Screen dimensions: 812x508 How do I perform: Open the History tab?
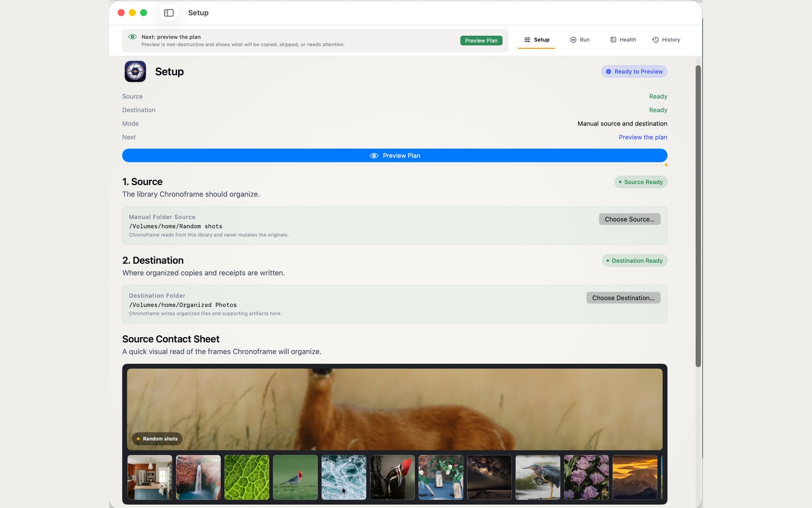click(666, 40)
